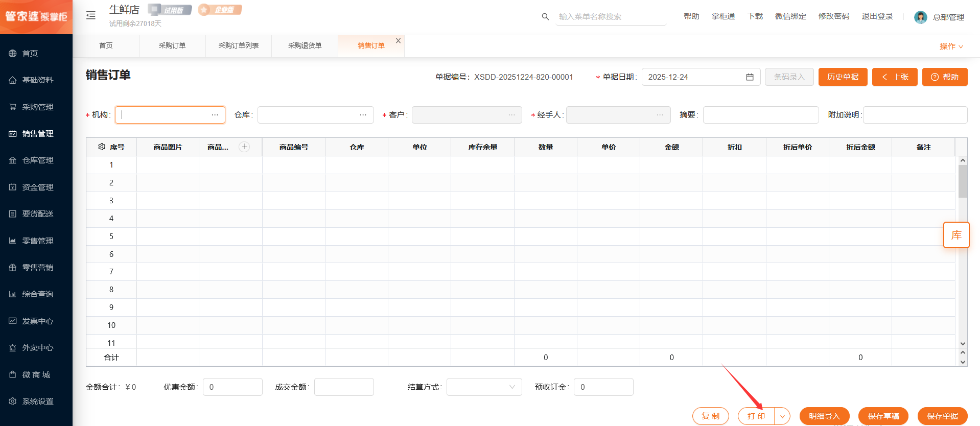Image resolution: width=980 pixels, height=426 pixels.
Task: Click the plus icon next to 商品 column
Action: 245,147
